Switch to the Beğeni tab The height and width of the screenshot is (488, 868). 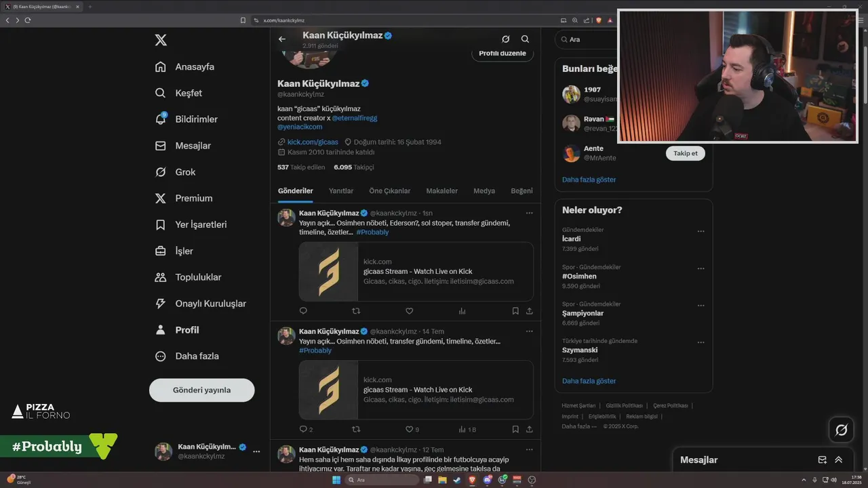[521, 191]
